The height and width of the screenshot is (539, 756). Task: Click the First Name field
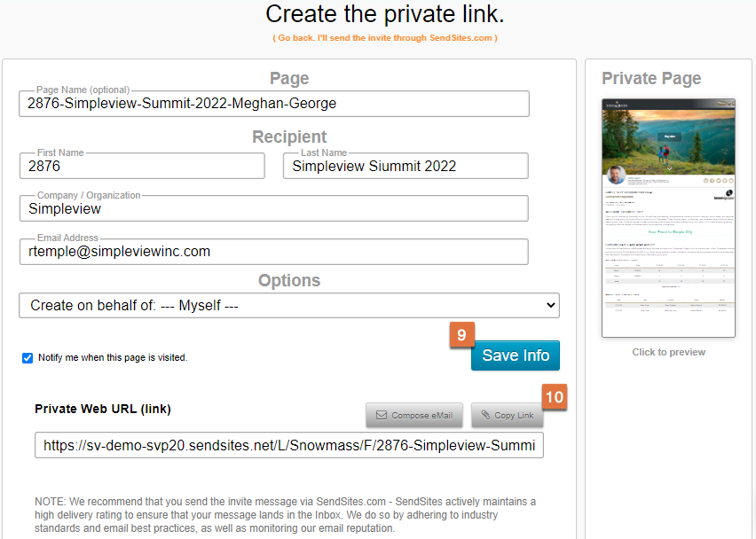pyautogui.click(x=142, y=166)
